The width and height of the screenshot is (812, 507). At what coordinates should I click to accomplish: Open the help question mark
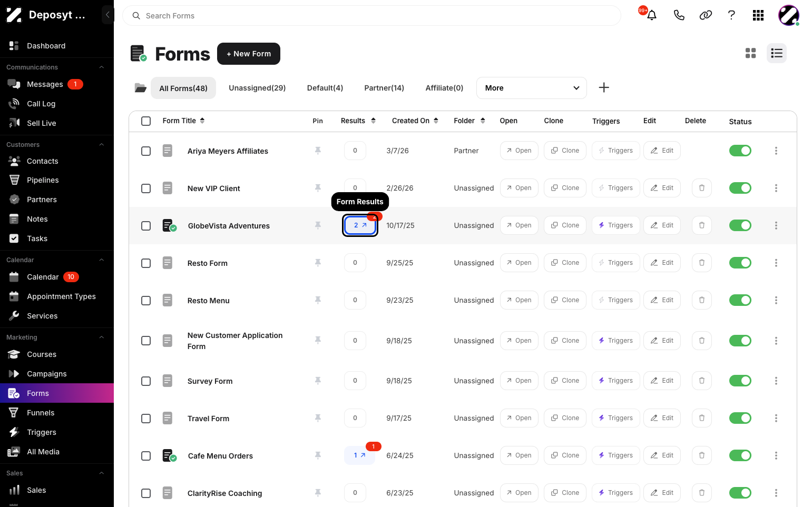(731, 15)
